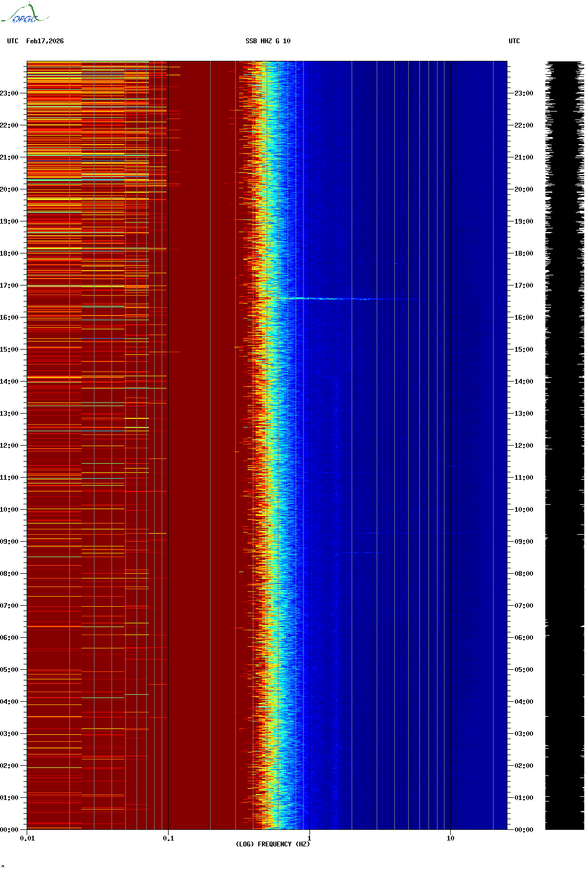Click the 09:00 tick on right time axis
The image size is (588, 872).
point(523,542)
